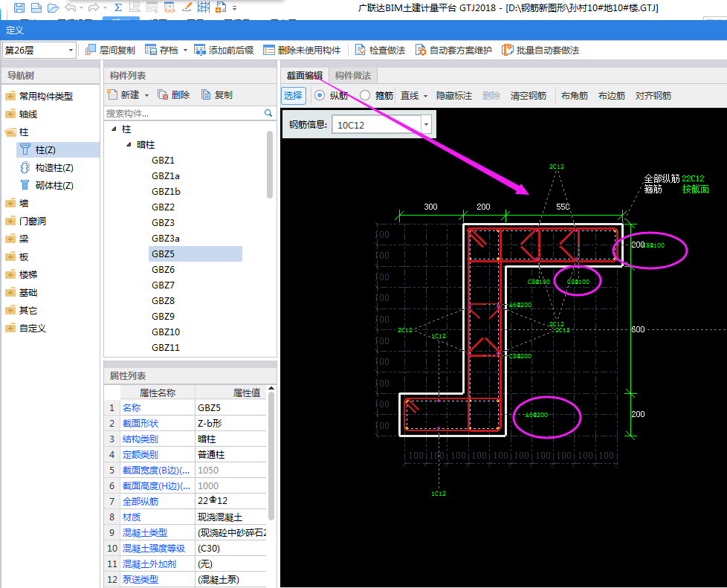Click 布角筋 button
The image size is (727, 588).
(575, 96)
